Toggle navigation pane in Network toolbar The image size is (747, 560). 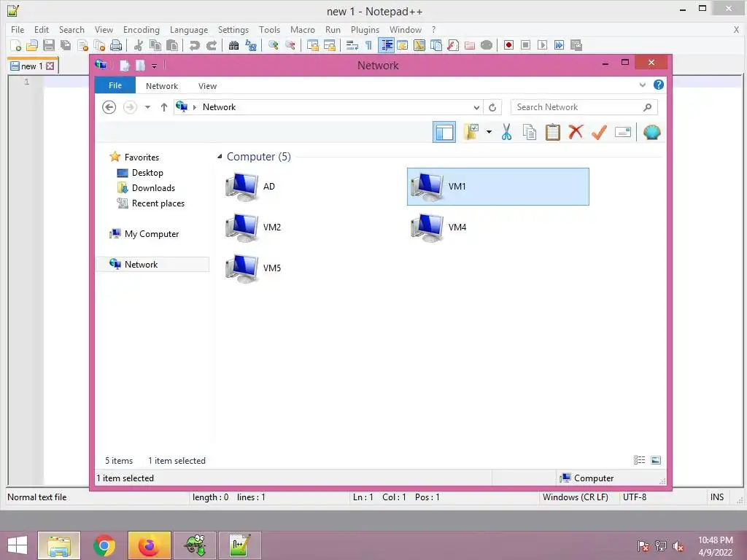click(444, 132)
